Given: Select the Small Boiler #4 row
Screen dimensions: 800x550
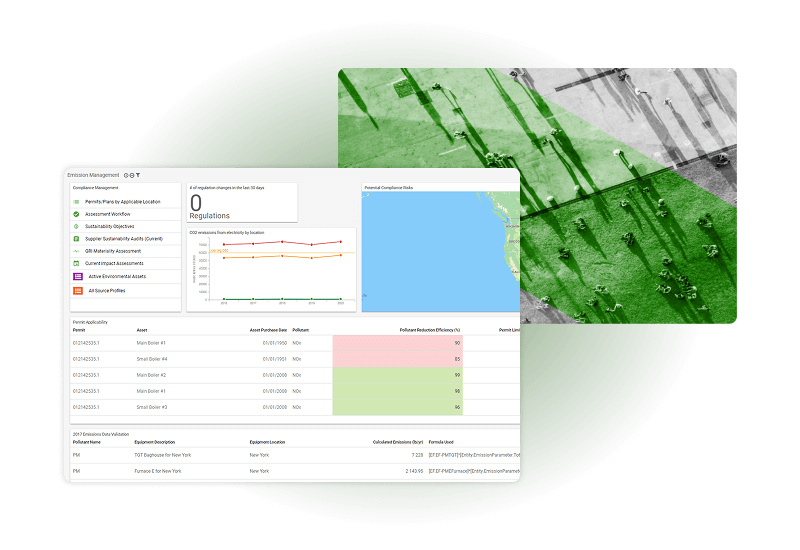Looking at the screenshot, I should click(x=152, y=358).
